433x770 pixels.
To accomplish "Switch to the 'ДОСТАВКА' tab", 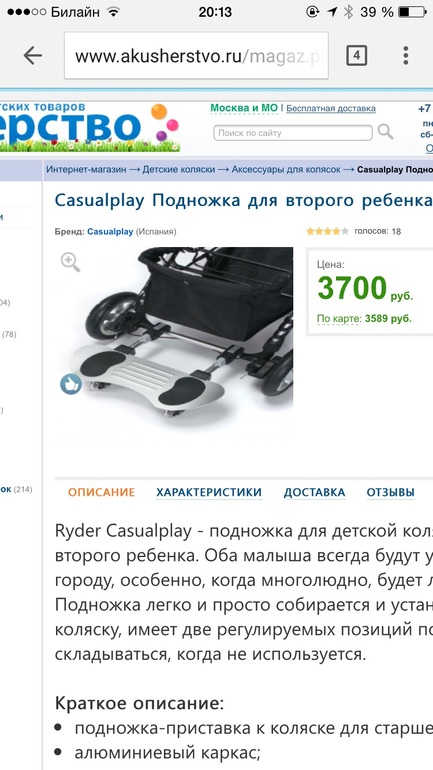I will tap(314, 492).
